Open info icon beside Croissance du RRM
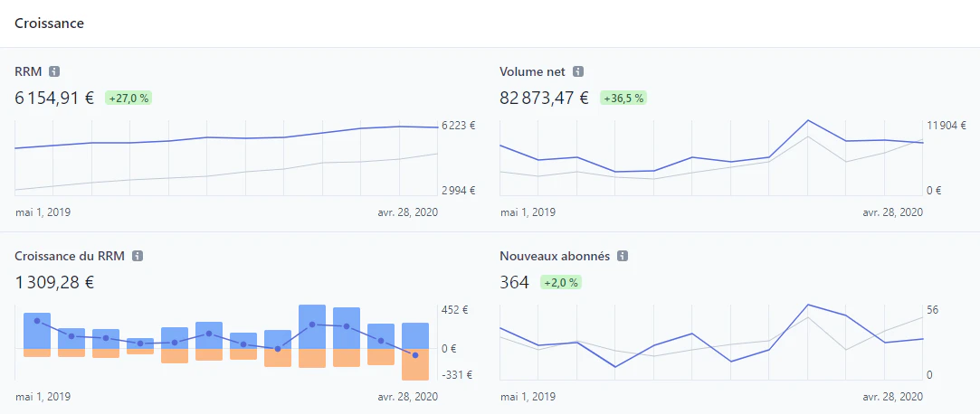The width and height of the screenshot is (980, 414). [x=138, y=256]
